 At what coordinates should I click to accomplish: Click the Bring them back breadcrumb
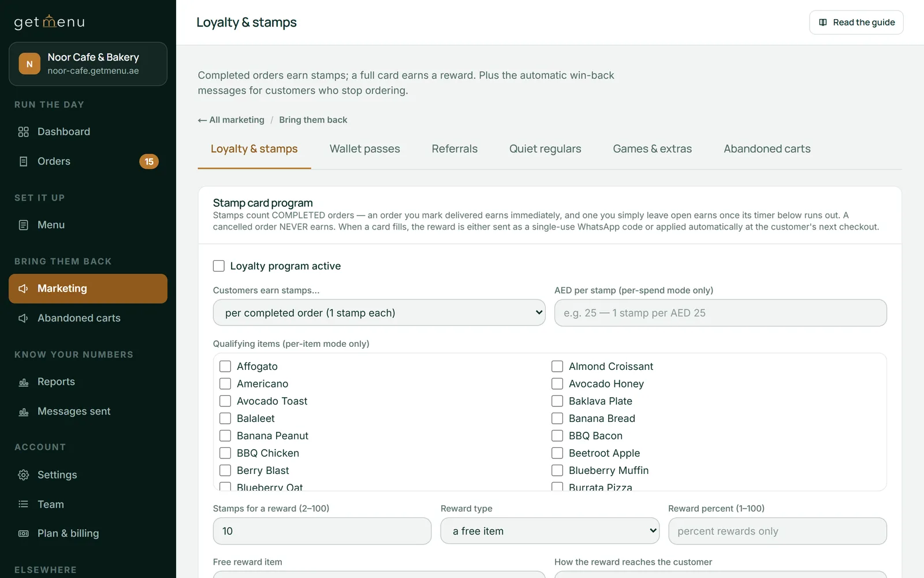click(x=313, y=120)
